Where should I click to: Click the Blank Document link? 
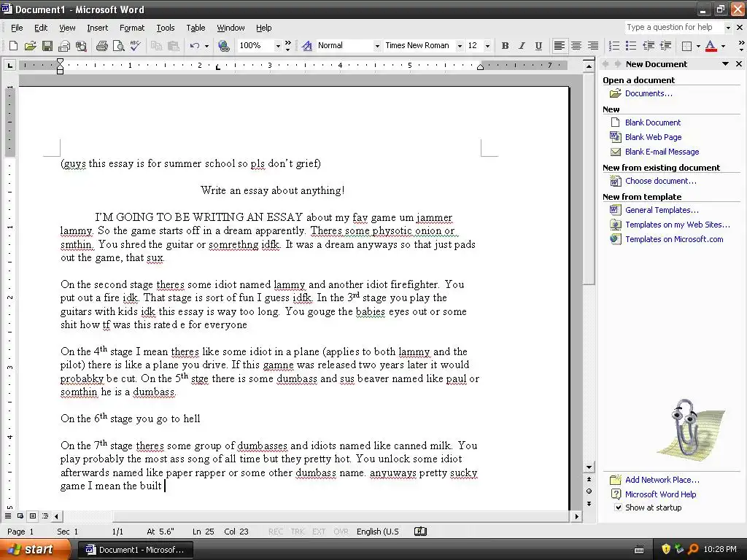(653, 122)
